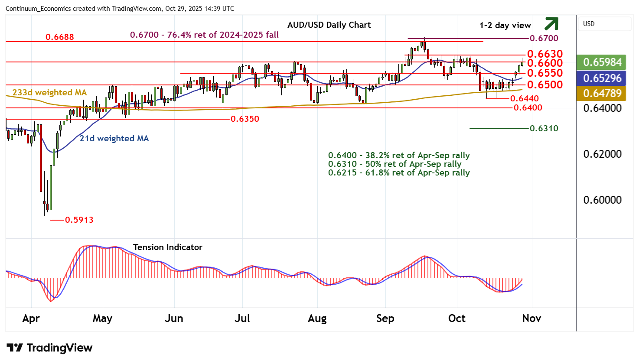Image resolution: width=639 pixels, height=364 pixels.
Task: Select the 0.5913 April low marker
Action: 79,220
